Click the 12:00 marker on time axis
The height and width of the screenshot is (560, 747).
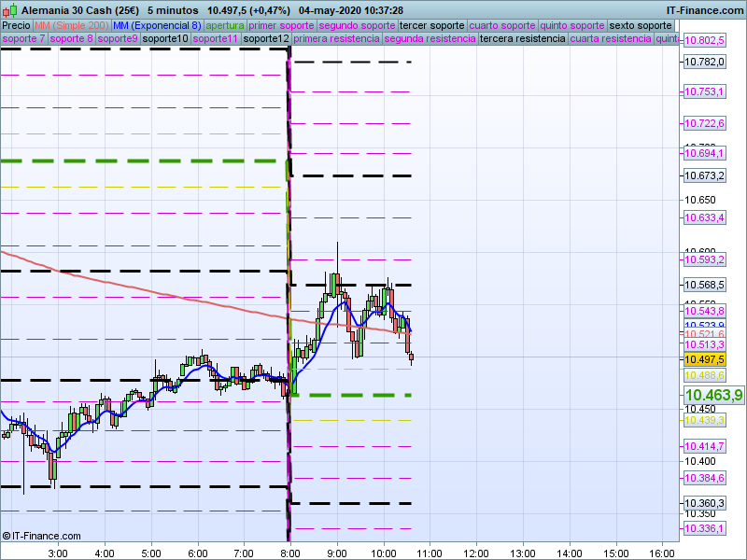tap(476, 553)
